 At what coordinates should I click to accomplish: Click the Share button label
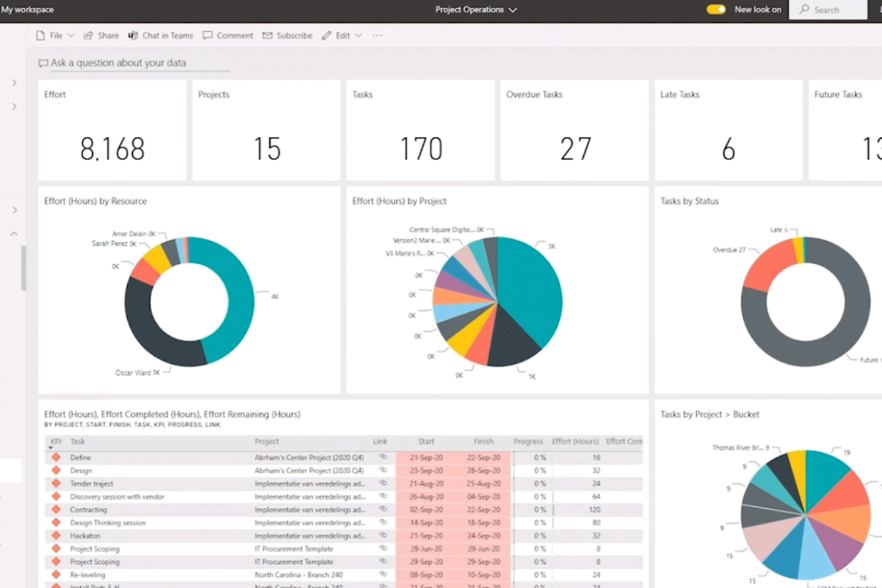108,35
